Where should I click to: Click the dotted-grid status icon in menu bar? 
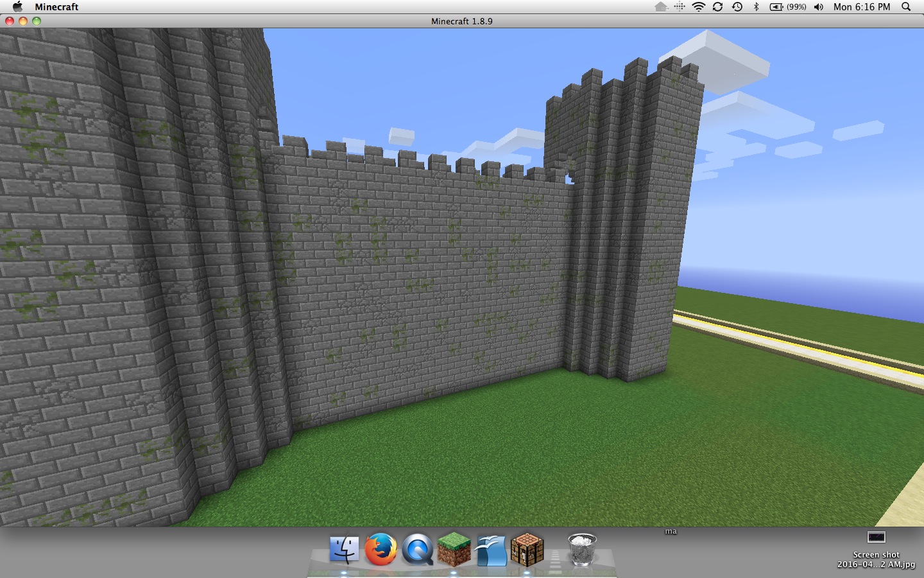click(x=680, y=6)
